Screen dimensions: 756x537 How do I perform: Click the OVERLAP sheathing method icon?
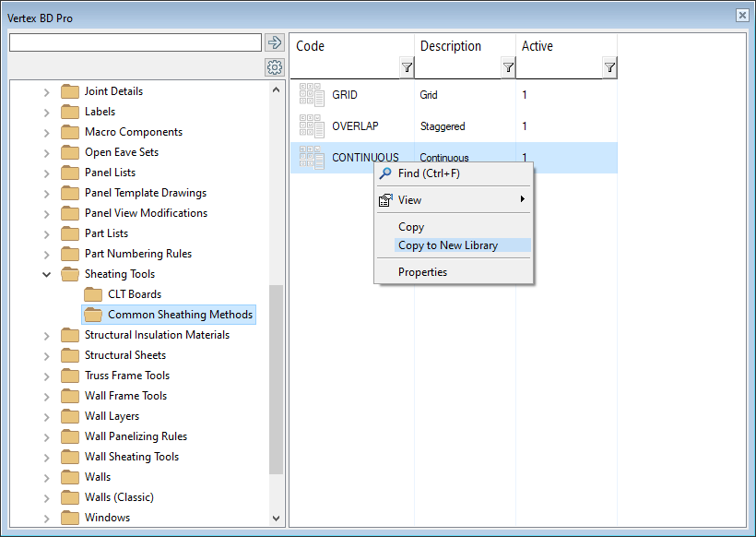pos(312,126)
